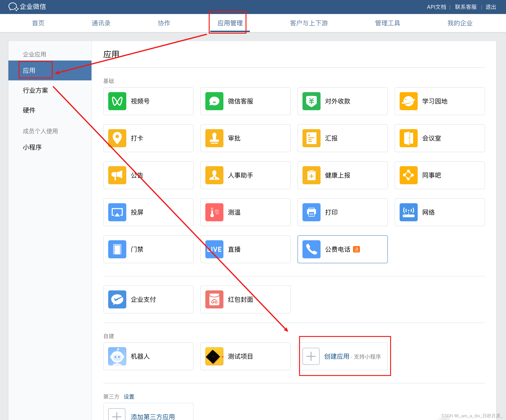Click the 企业微信 logo
Image resolution: width=506 pixels, height=420 pixels.
pyautogui.click(x=27, y=7)
